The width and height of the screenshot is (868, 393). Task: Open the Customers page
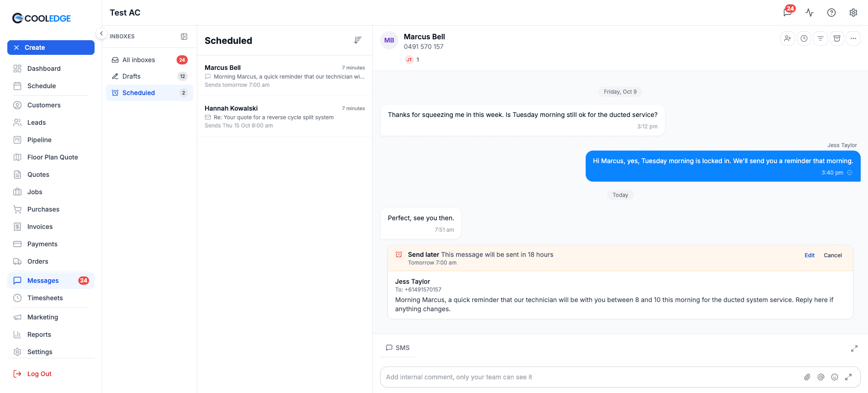click(51, 105)
